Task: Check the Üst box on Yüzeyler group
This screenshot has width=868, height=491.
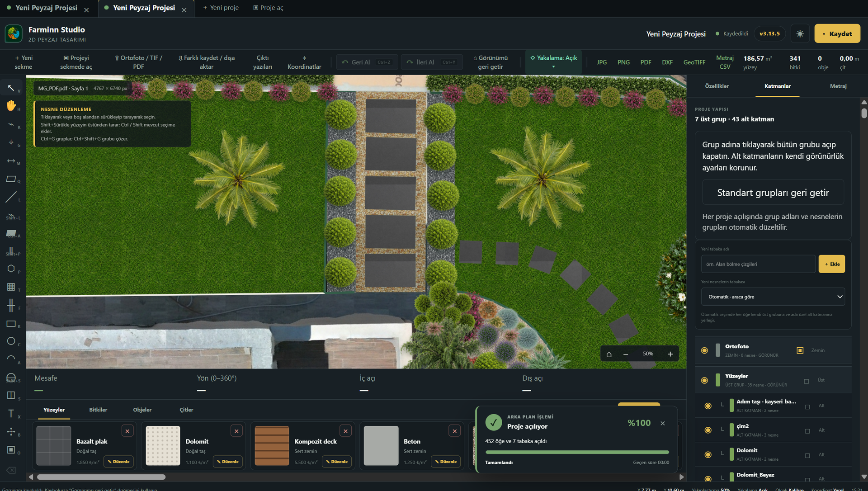Action: tap(806, 381)
